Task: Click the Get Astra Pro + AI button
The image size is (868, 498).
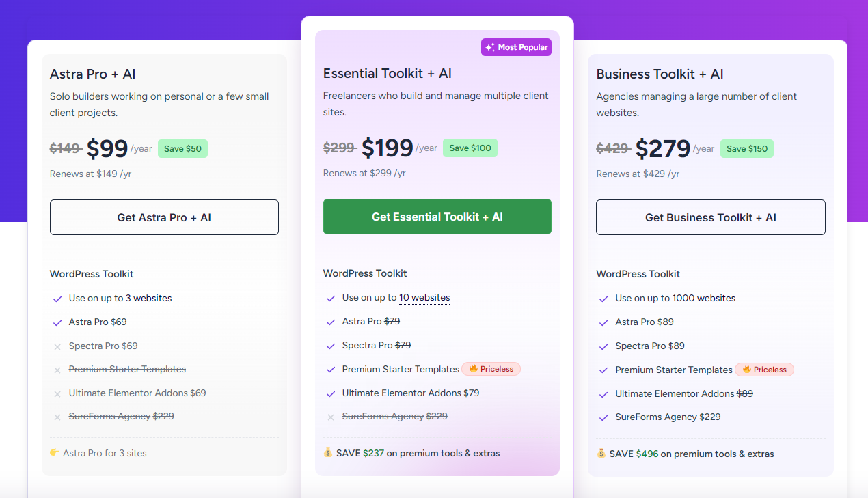Action: (164, 217)
